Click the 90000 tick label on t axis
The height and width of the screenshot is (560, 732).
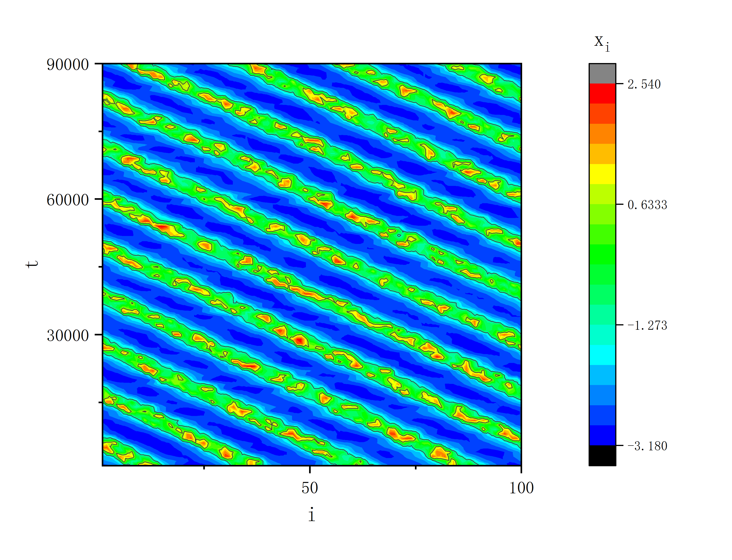(x=68, y=64)
